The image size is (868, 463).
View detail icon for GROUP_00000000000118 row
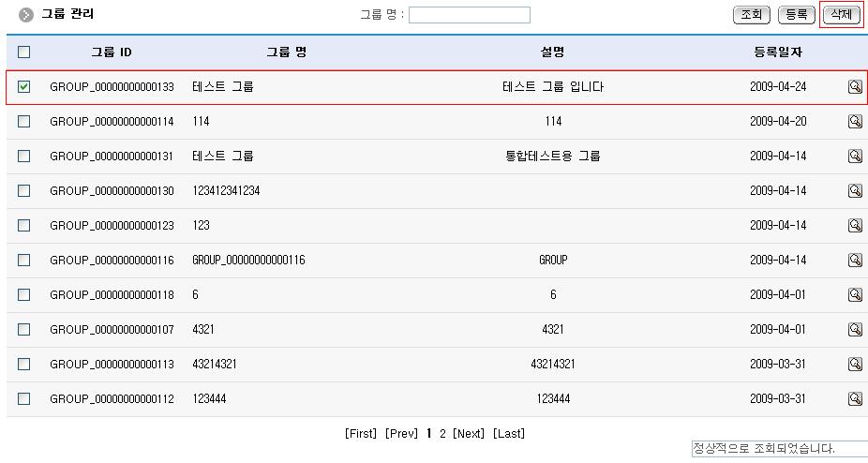(x=855, y=295)
